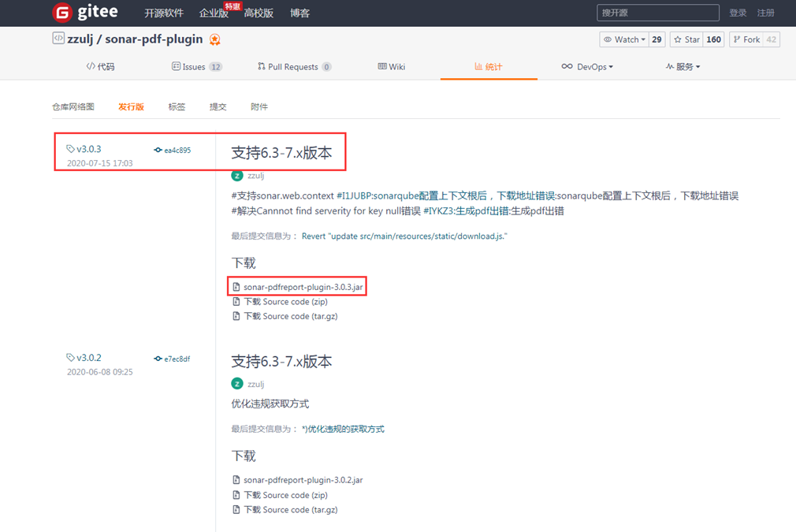The width and height of the screenshot is (796, 532).
Task: Click the repository code icon before zzulj
Action: [58, 39]
